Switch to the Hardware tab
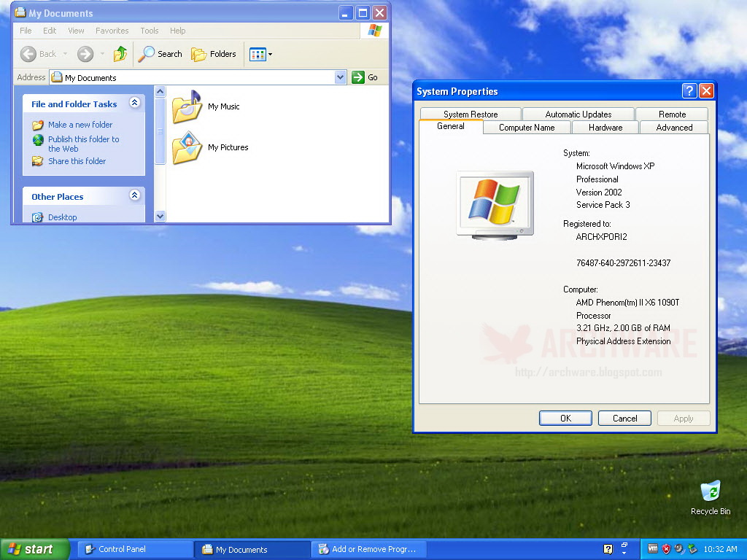 coord(605,128)
